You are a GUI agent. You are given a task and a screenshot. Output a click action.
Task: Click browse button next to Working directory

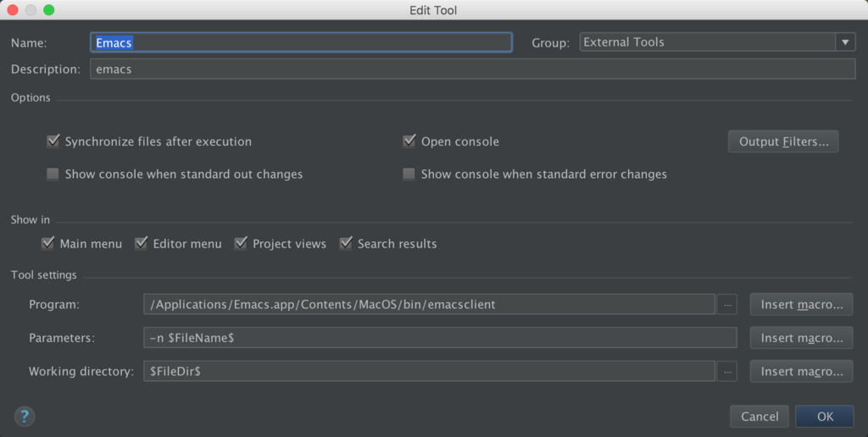coord(727,372)
